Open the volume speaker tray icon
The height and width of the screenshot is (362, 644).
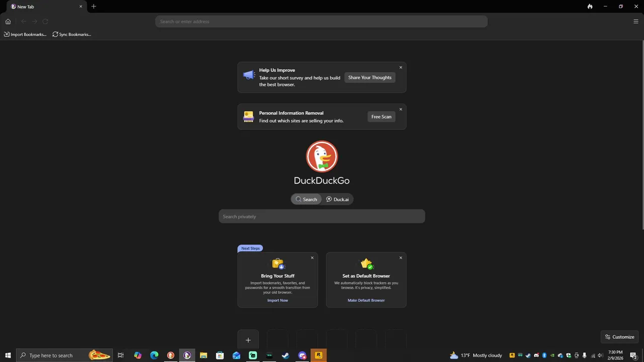tap(600, 355)
